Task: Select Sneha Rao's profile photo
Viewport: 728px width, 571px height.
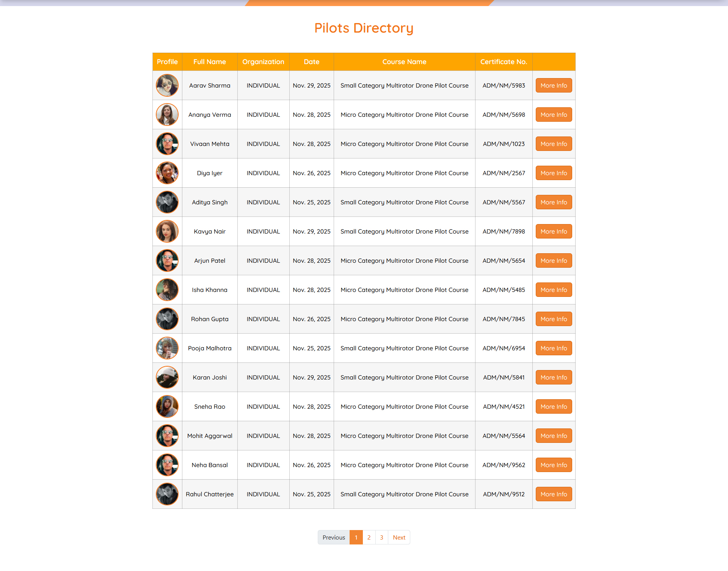Action: (x=167, y=406)
